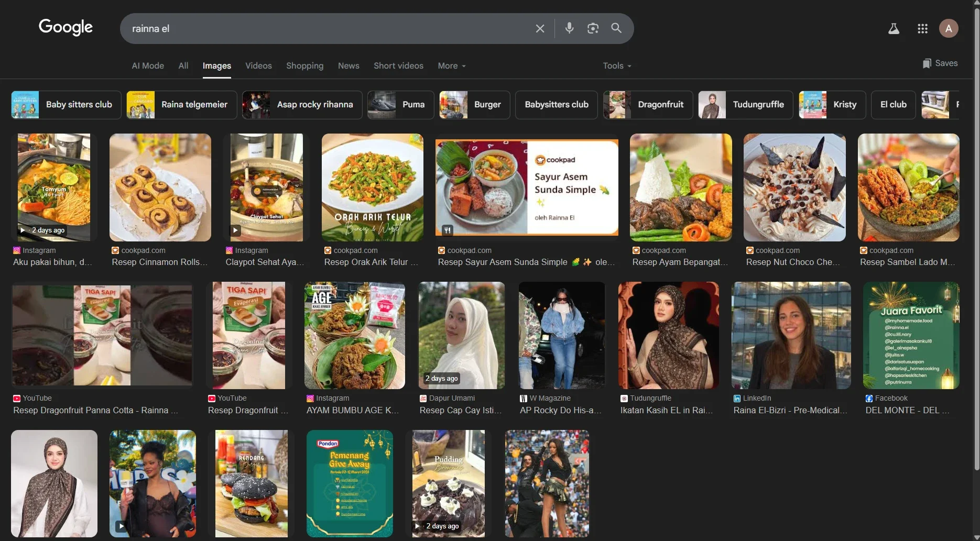This screenshot has width=980, height=541.
Task: Select the Dragonfruit suggestion chip
Action: (x=648, y=105)
